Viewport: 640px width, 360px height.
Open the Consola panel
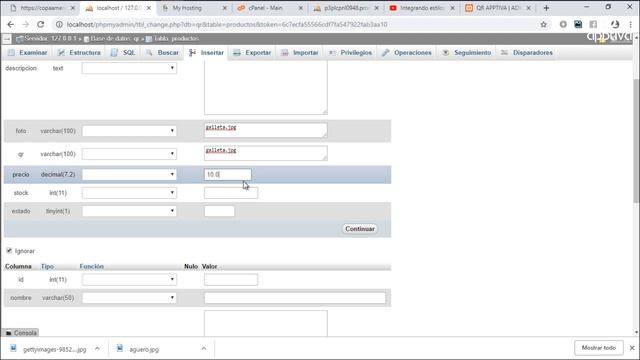tap(21, 333)
